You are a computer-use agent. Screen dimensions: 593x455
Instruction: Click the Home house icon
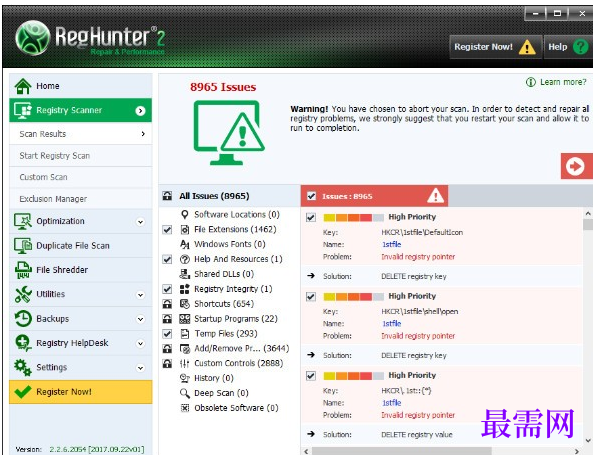(x=23, y=86)
